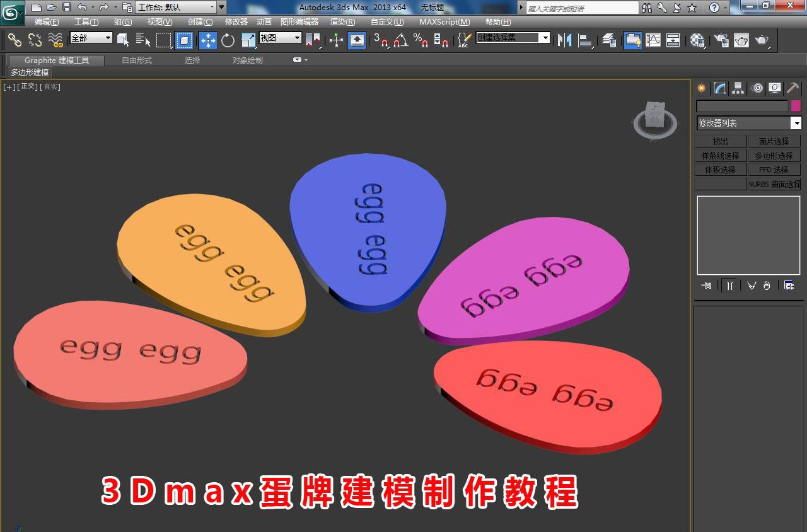
Task: Activate the 镜像 (Mirror) tool
Action: [x=566, y=41]
